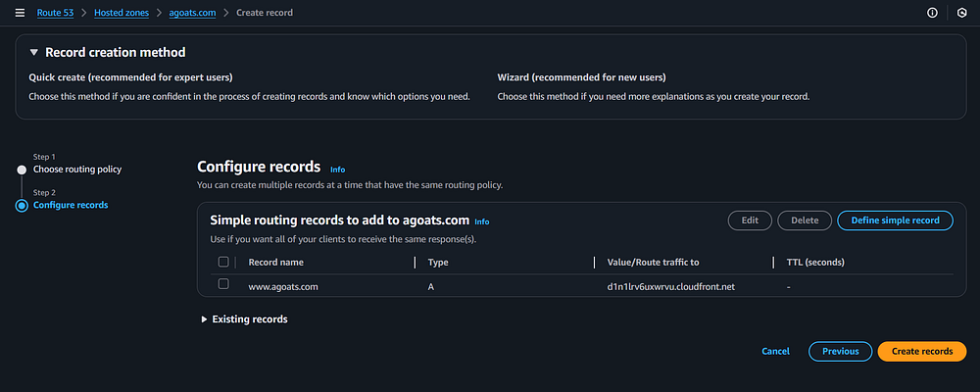
Task: Select the www.agoats.com record checkbox
Action: (x=223, y=284)
